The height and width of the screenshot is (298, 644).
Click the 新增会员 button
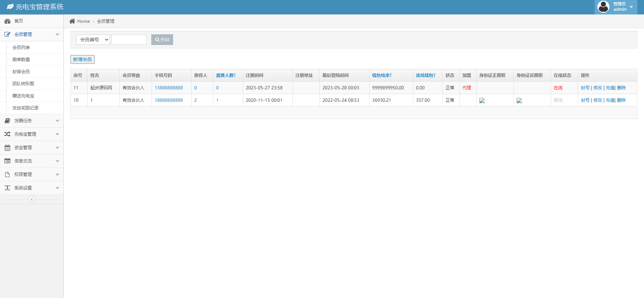(x=83, y=59)
